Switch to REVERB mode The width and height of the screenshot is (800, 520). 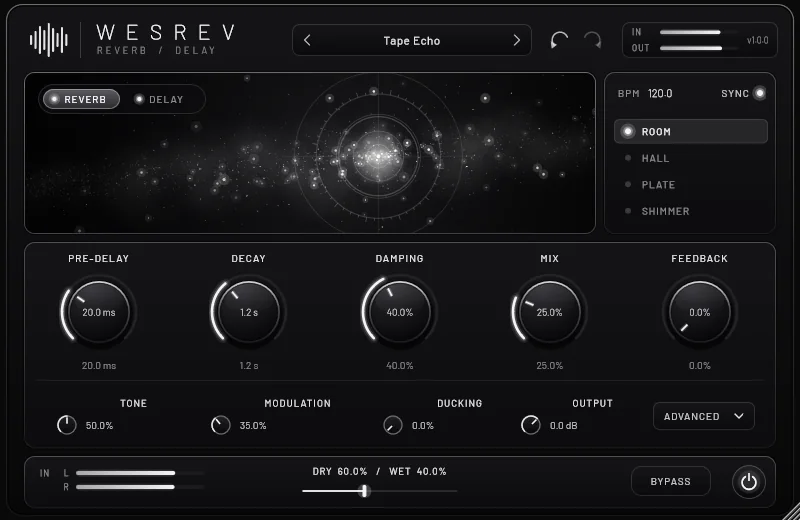[x=82, y=99]
